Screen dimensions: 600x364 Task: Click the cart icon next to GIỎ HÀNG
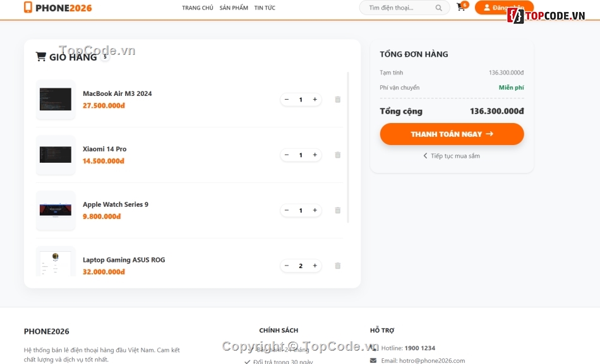coord(40,56)
